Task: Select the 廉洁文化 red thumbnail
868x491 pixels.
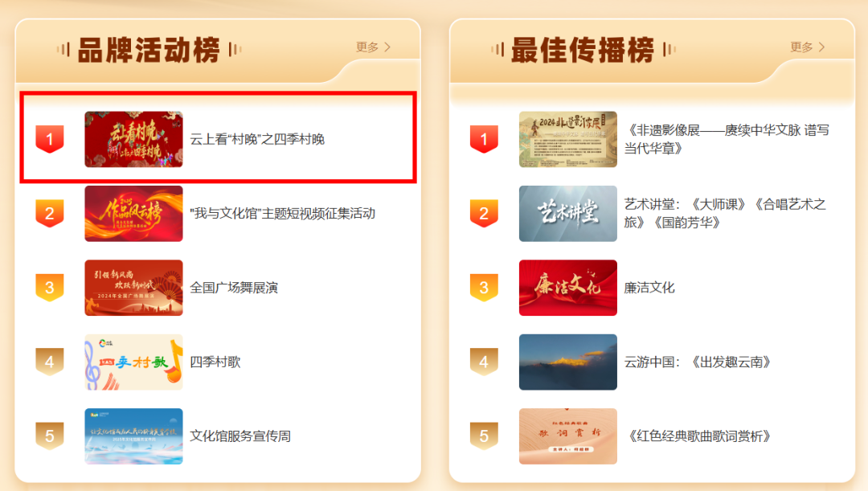Action: coord(568,288)
